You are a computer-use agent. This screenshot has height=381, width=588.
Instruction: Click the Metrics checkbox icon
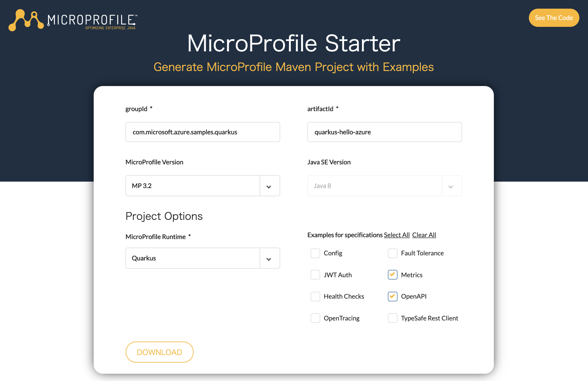[x=392, y=274]
